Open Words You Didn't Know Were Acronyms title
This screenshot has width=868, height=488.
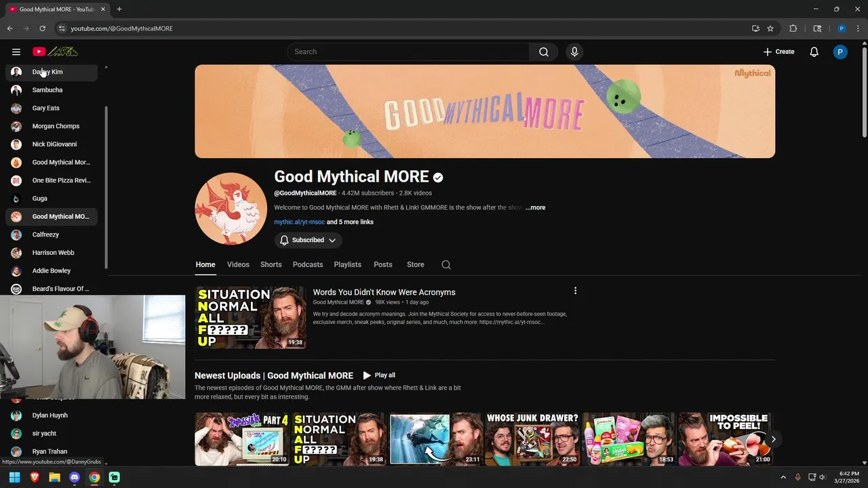pyautogui.click(x=384, y=292)
